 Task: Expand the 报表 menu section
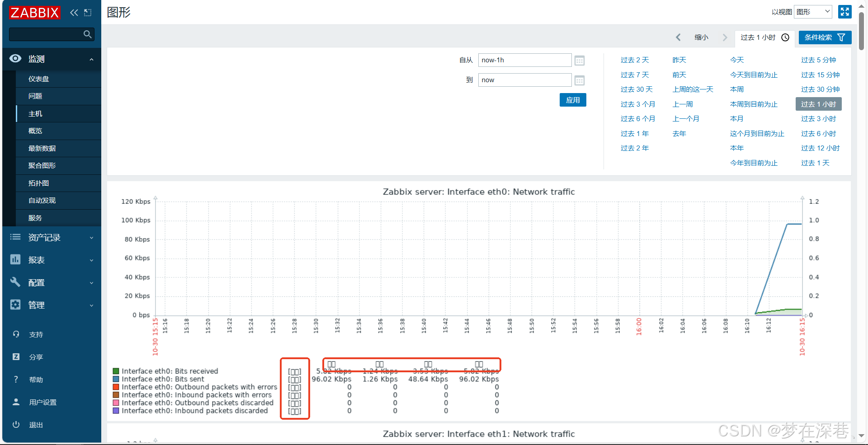(x=92, y=260)
